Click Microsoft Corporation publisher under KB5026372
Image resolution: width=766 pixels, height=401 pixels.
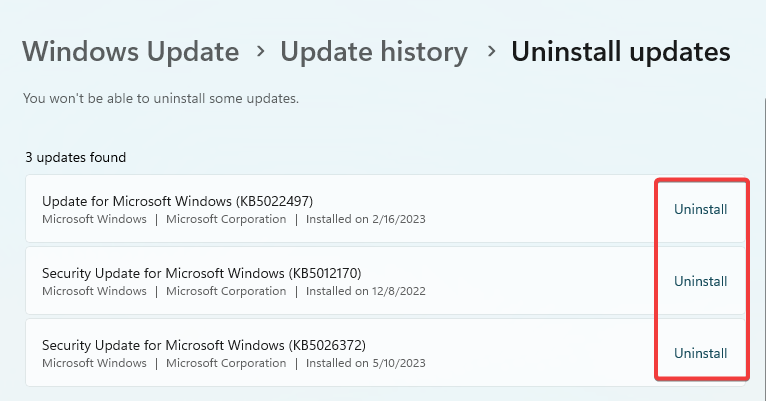226,363
